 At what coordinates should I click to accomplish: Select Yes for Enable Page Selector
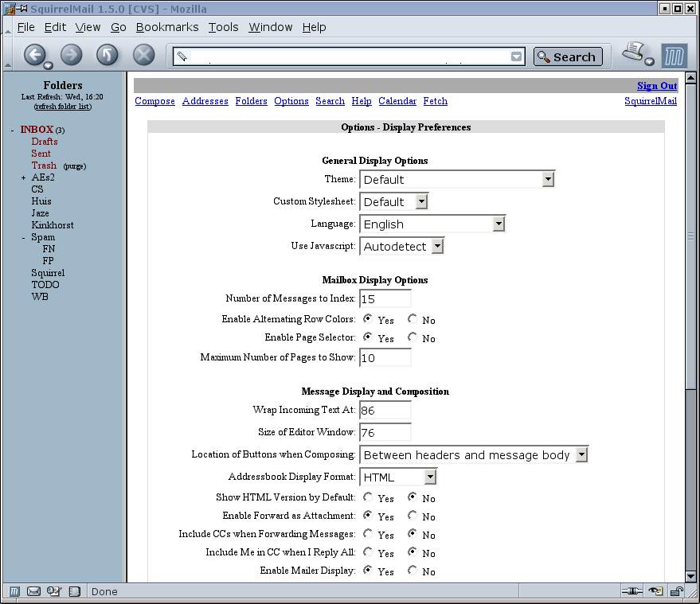[x=367, y=337]
